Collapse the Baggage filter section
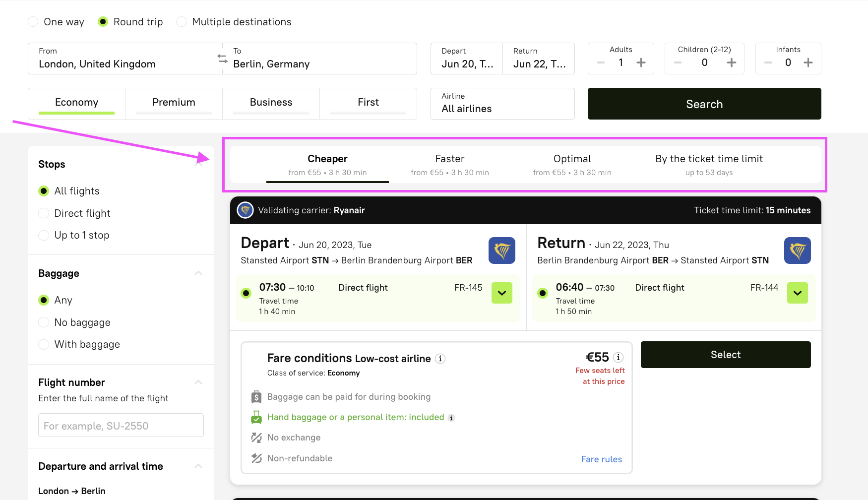The image size is (868, 500). 198,273
